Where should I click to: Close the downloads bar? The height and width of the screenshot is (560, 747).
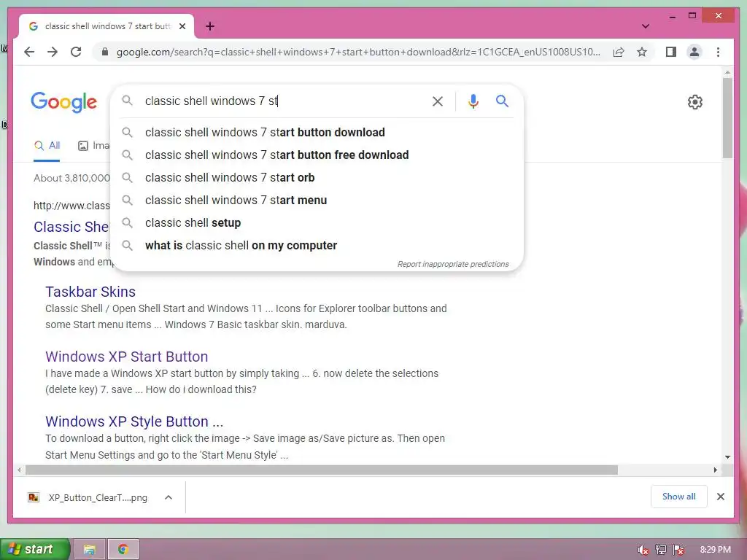[720, 497]
